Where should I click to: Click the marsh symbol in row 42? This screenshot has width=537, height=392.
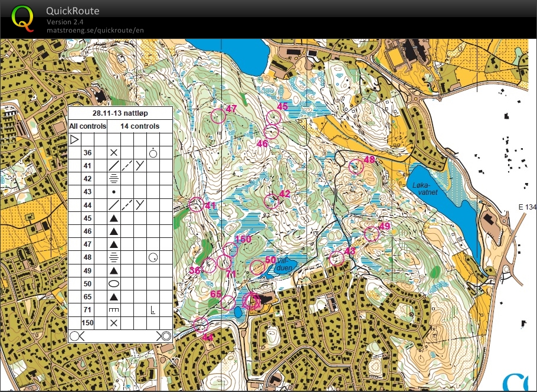[x=113, y=179]
